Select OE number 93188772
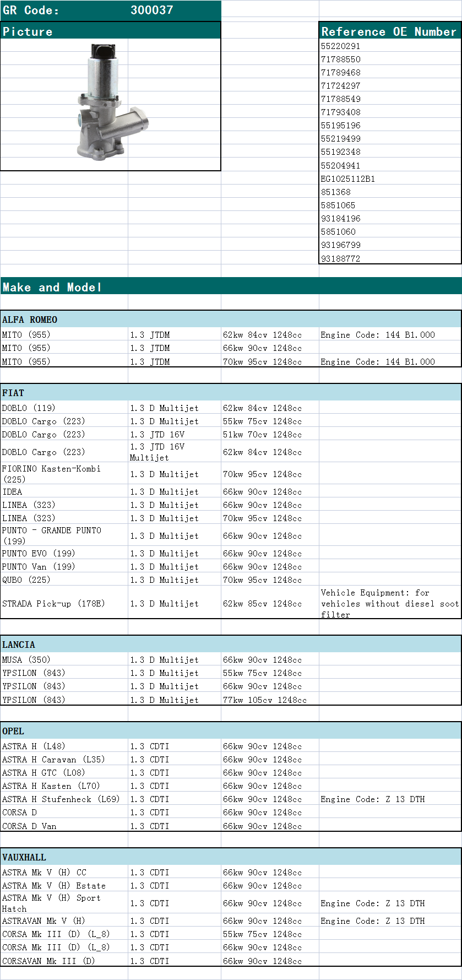 point(390,258)
